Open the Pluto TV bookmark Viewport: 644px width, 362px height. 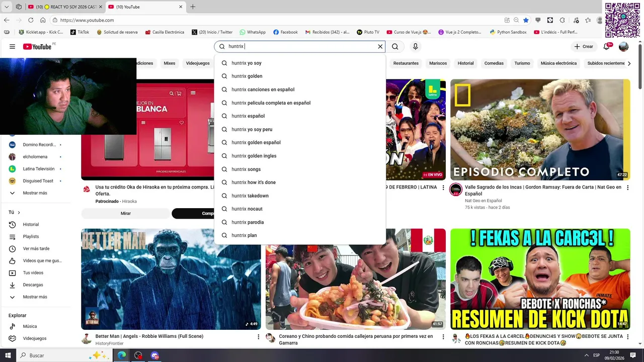(368, 32)
